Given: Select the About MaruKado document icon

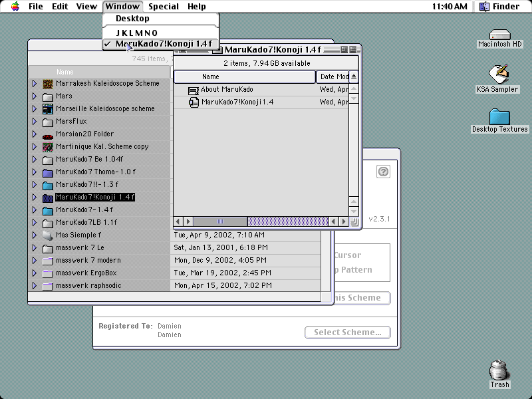Looking at the screenshot, I should click(x=194, y=90).
